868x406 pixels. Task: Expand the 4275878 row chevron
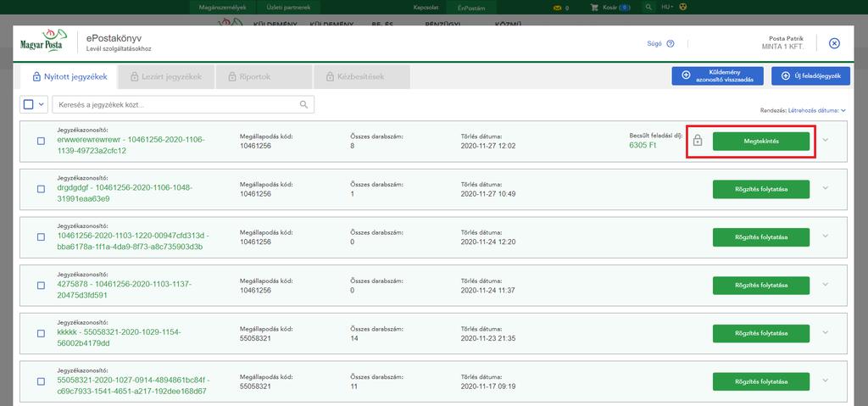[826, 284]
